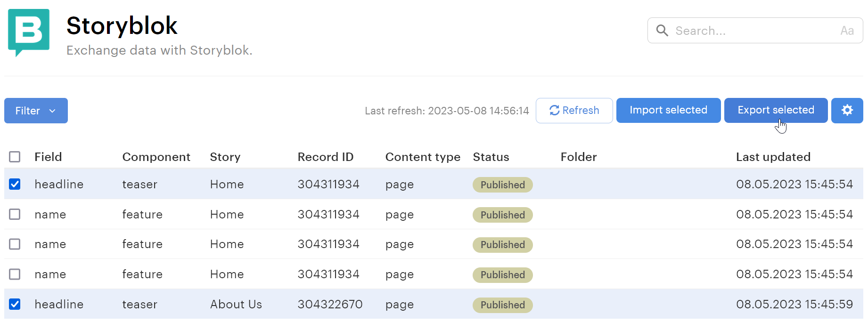Click timestamp 08.05.2023 15:45:59

[794, 304]
